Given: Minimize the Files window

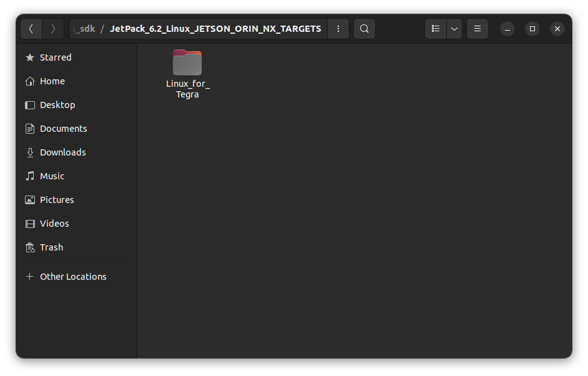Looking at the screenshot, I should pyautogui.click(x=507, y=29).
